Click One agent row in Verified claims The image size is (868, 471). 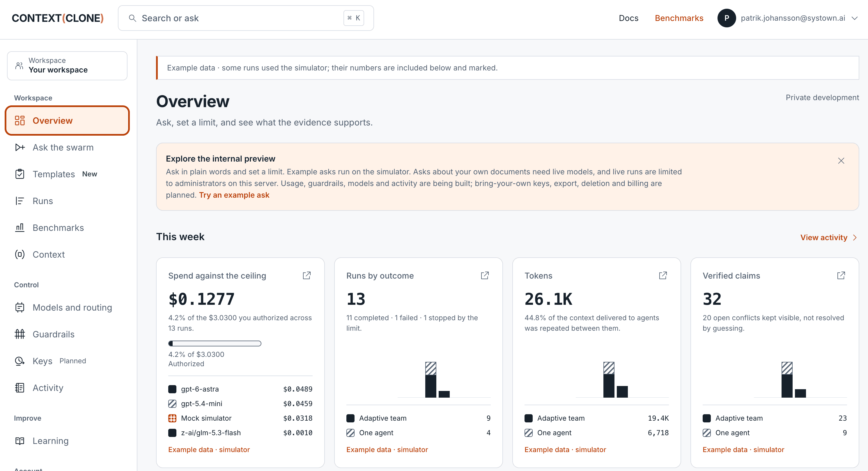click(775, 433)
